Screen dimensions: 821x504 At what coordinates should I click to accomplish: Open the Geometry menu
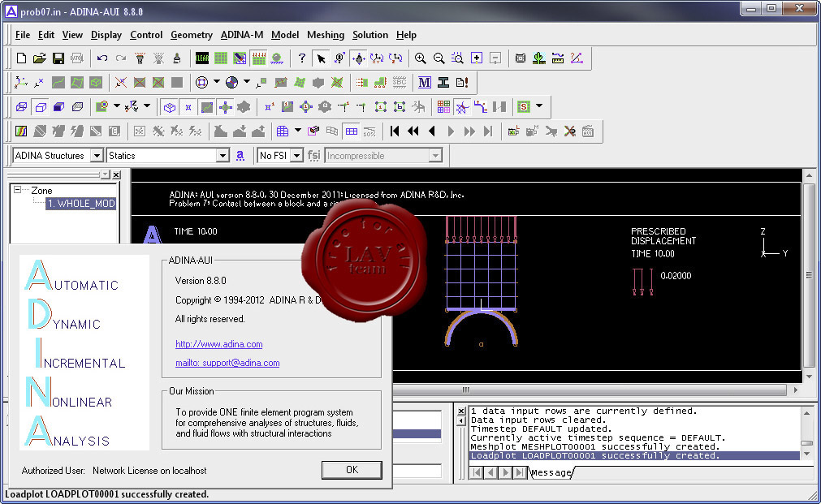pyautogui.click(x=191, y=35)
